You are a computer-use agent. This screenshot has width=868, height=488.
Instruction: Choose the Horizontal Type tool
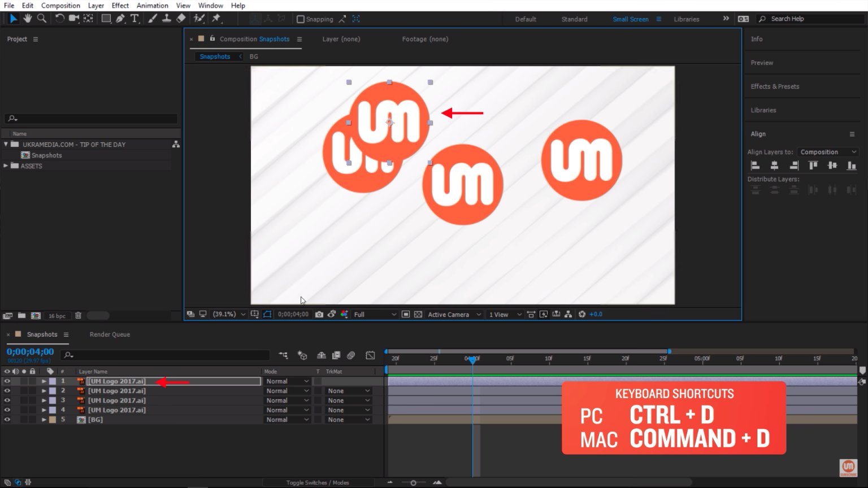coord(134,19)
